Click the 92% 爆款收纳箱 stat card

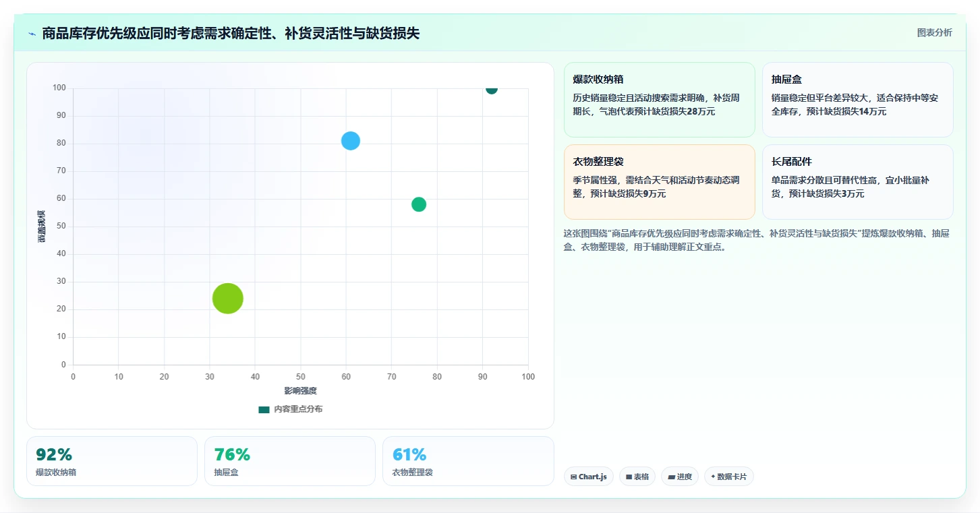pyautogui.click(x=112, y=461)
